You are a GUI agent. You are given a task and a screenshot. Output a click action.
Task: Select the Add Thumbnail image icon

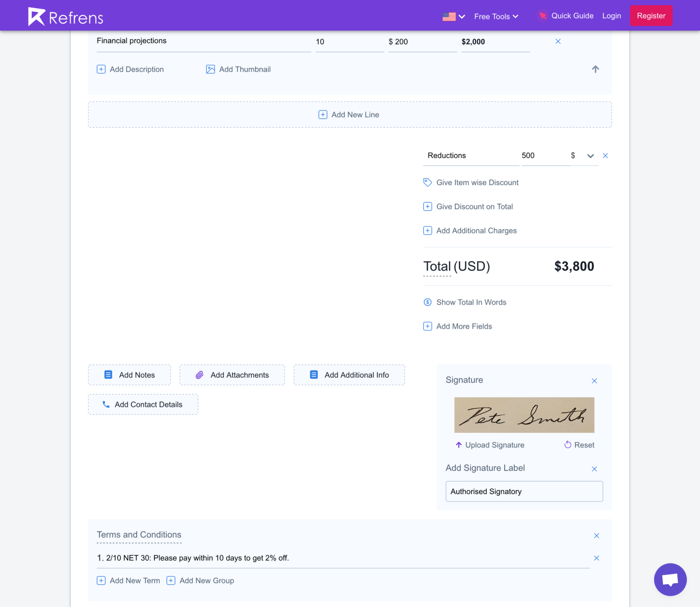click(210, 69)
